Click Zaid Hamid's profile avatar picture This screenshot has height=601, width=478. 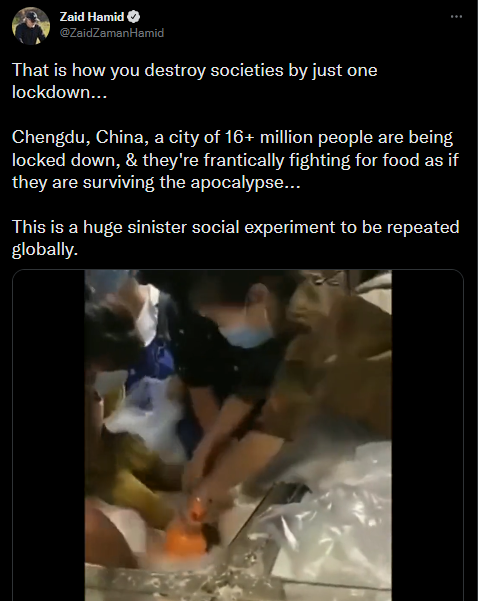pos(31,26)
